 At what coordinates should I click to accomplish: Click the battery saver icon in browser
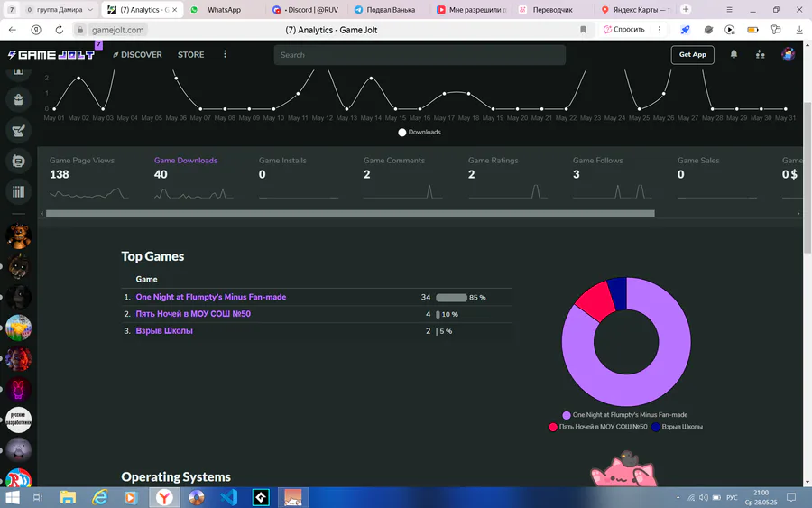coord(753,30)
